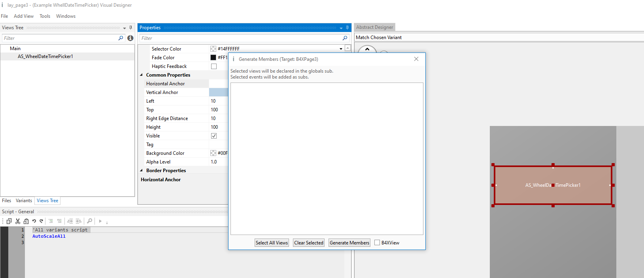Enable the B4XView checkbox
Viewport: 644px width, 278px height.
click(x=377, y=242)
